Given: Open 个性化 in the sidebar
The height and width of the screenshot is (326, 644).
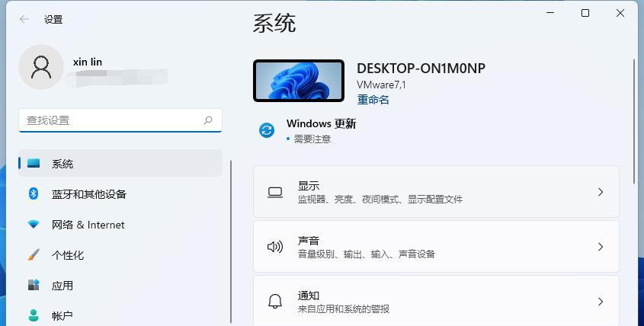Looking at the screenshot, I should point(120,255).
